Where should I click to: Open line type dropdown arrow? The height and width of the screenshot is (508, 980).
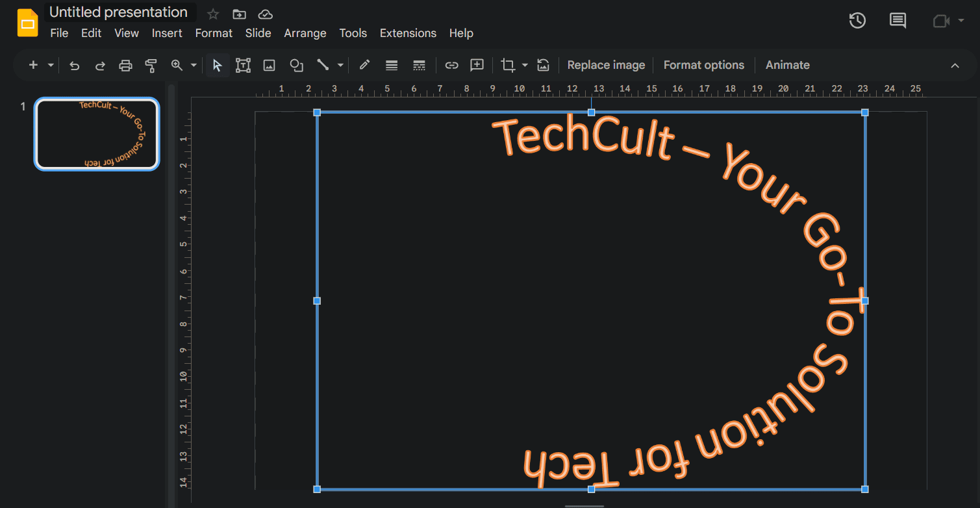[340, 65]
